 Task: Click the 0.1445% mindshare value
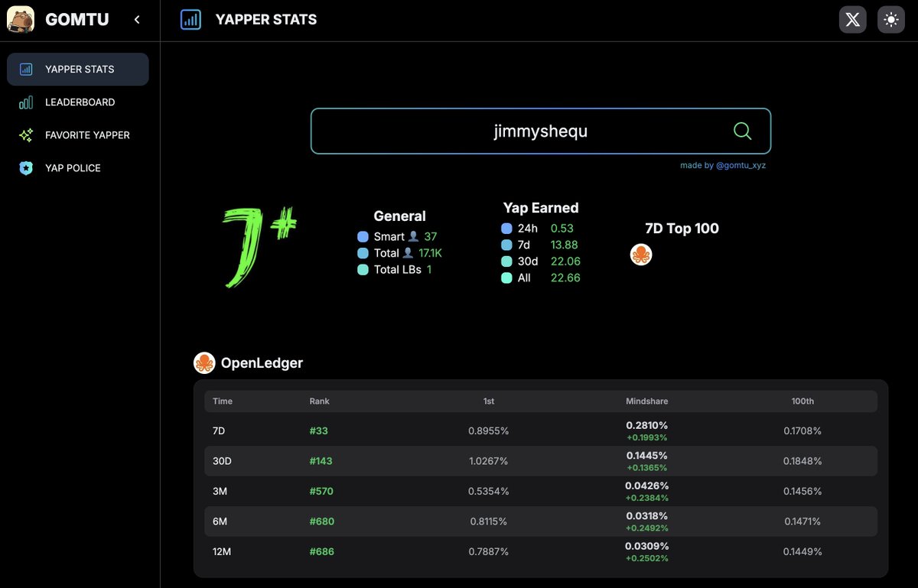point(647,455)
